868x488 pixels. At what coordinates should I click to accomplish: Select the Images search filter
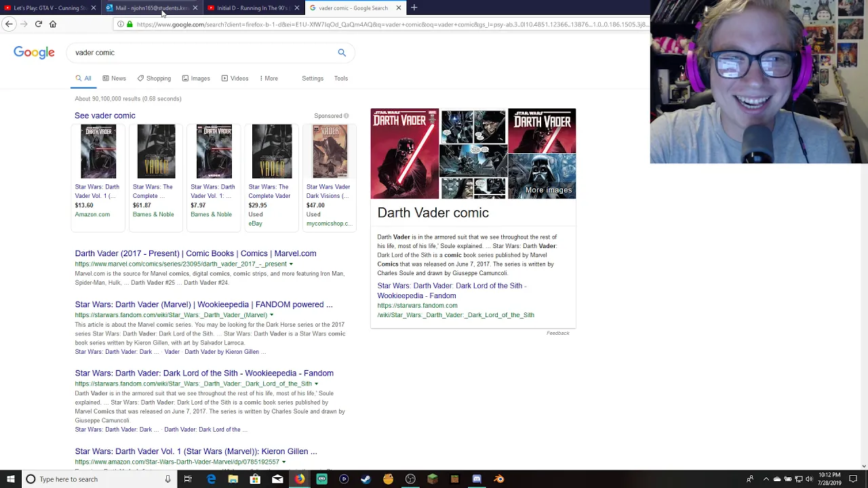click(196, 79)
